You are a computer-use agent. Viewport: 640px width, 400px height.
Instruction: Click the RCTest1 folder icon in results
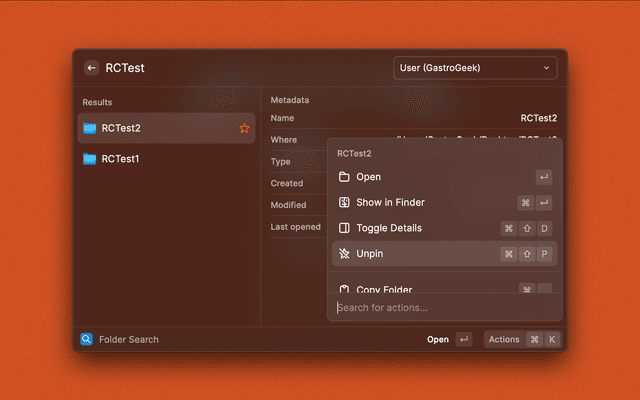(90, 159)
